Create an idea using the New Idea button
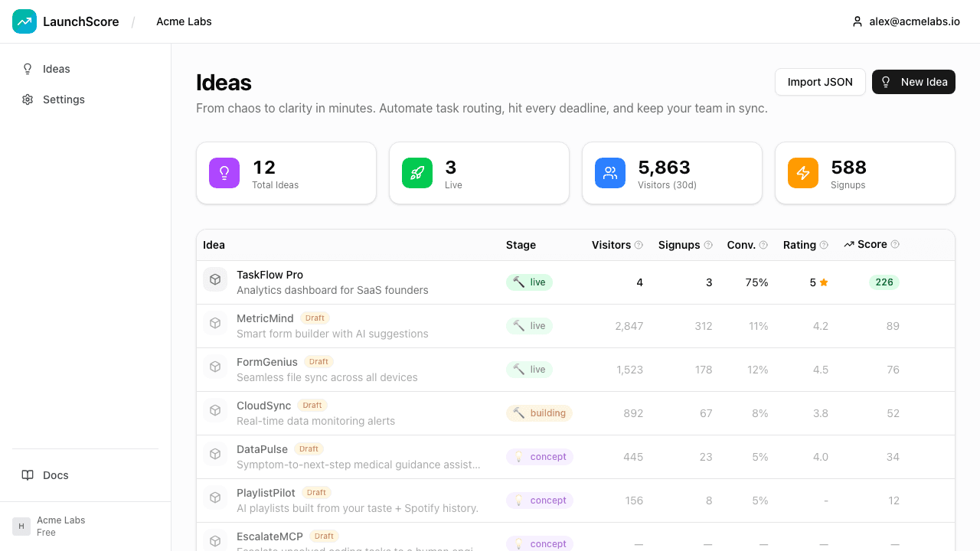Image resolution: width=980 pixels, height=551 pixels. point(913,82)
